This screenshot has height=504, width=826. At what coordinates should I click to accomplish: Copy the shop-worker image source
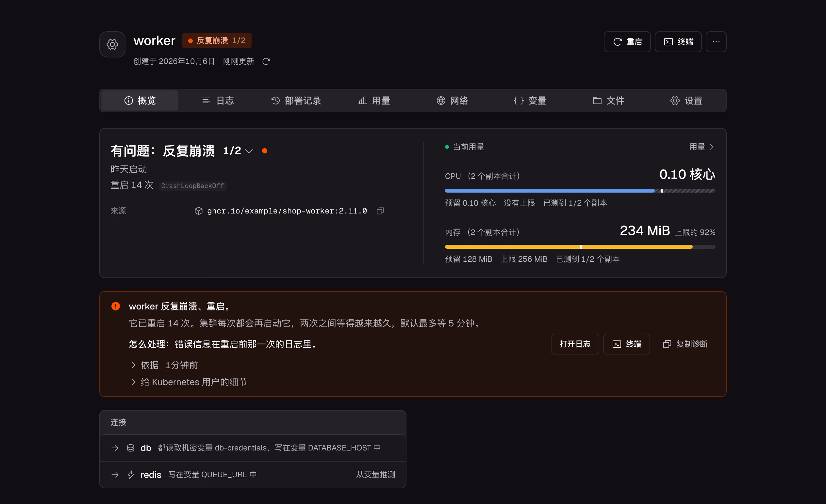point(380,211)
